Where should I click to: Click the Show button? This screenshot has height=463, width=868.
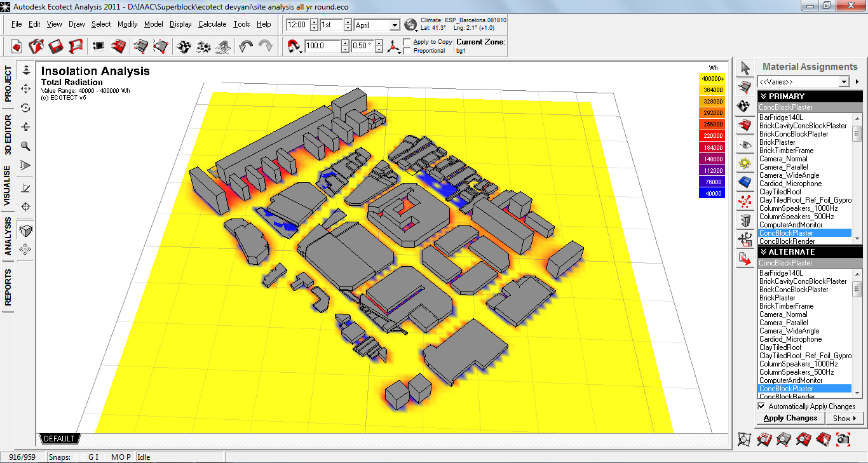coord(844,418)
